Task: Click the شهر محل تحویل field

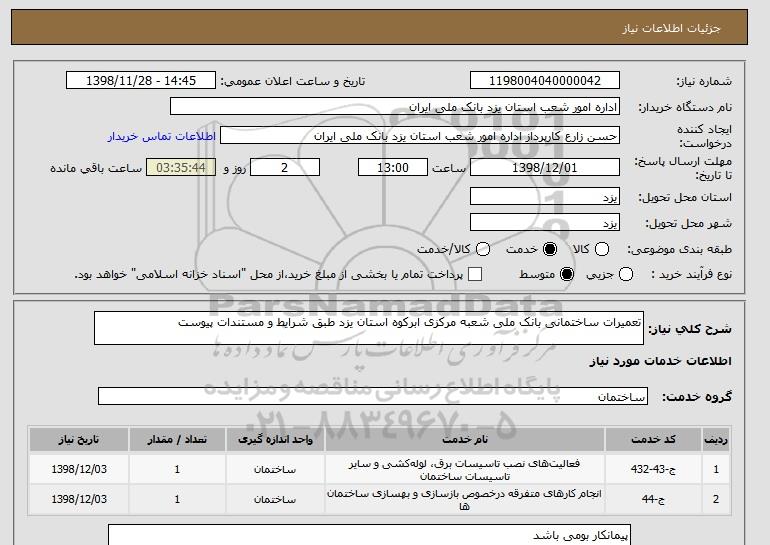Action: pos(545,222)
